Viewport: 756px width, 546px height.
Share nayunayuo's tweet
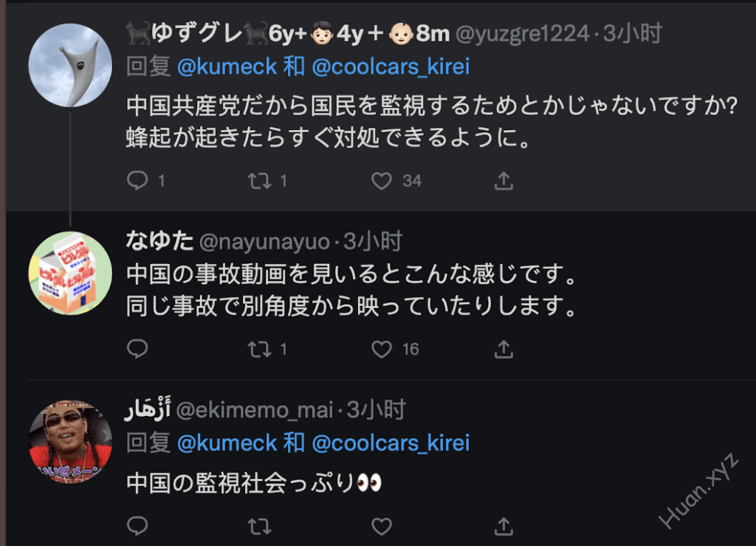503,349
